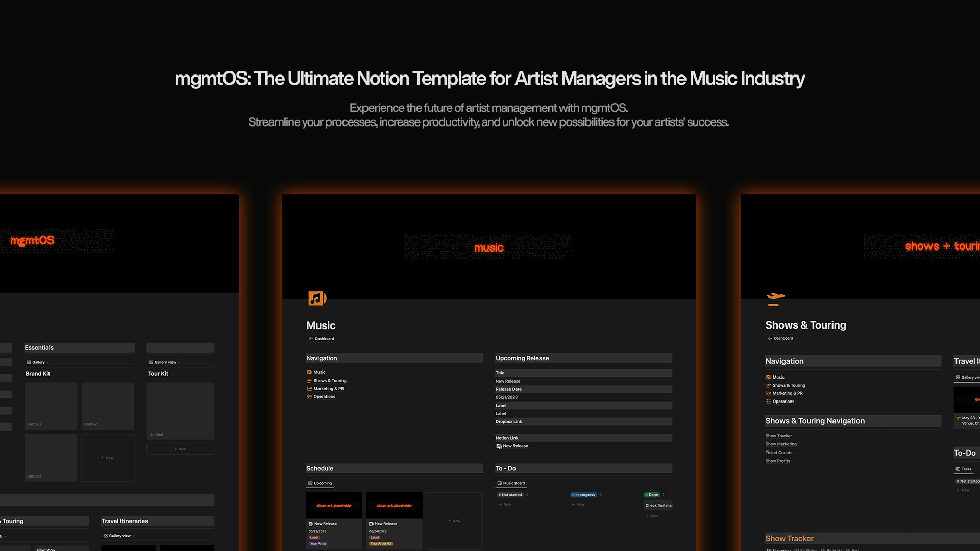Add a new card in Schedule gallery
This screenshot has height=551, width=980.
pos(454,521)
